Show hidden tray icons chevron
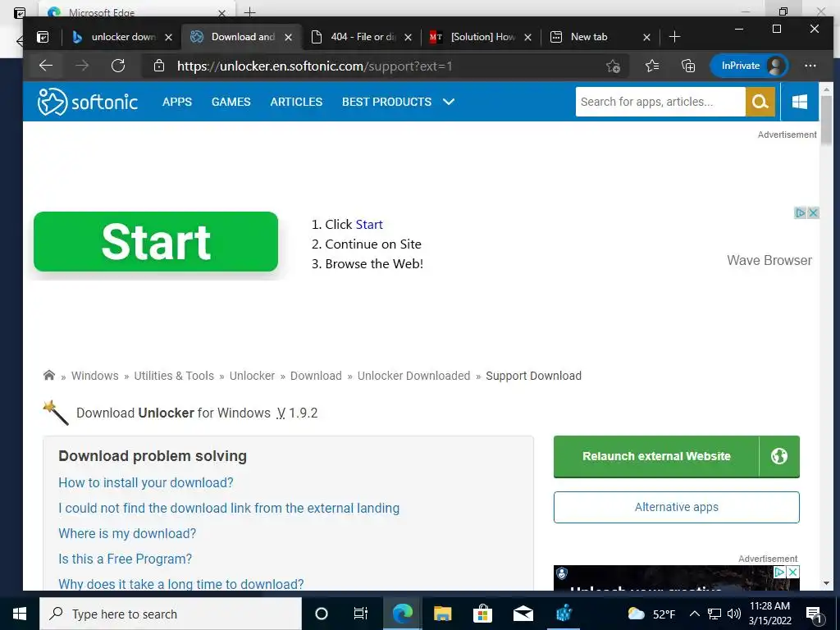 694,614
